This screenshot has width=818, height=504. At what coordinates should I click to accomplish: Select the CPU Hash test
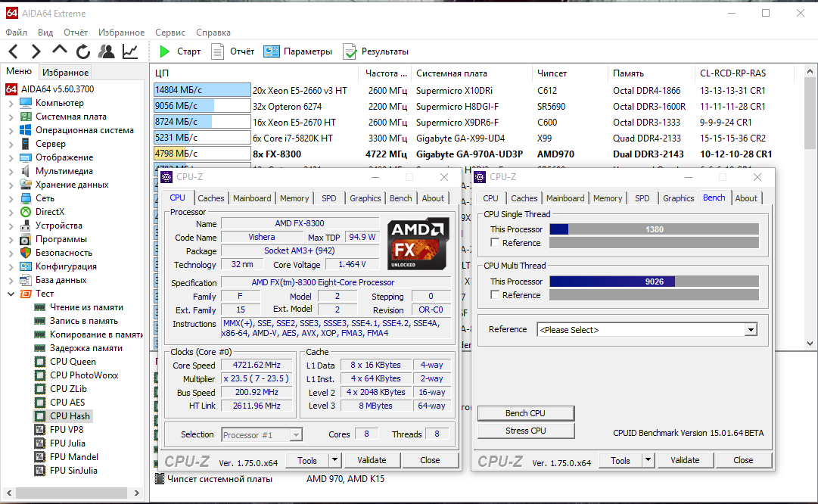(x=70, y=415)
